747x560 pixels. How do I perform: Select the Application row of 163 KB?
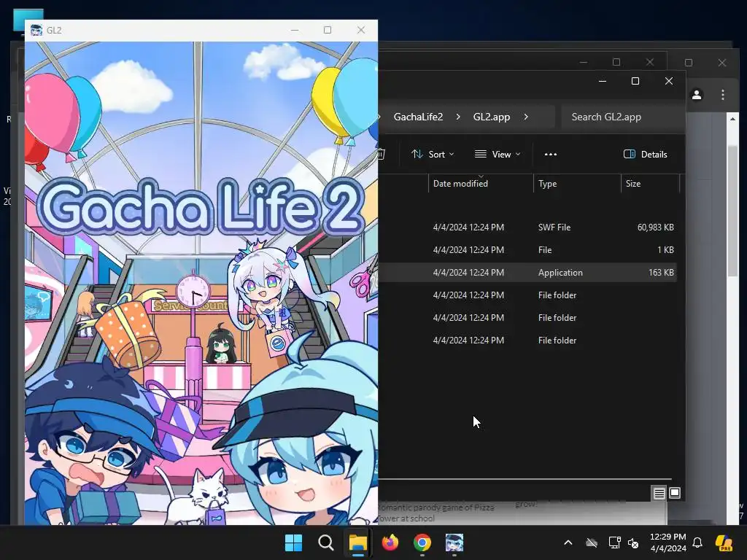point(527,273)
